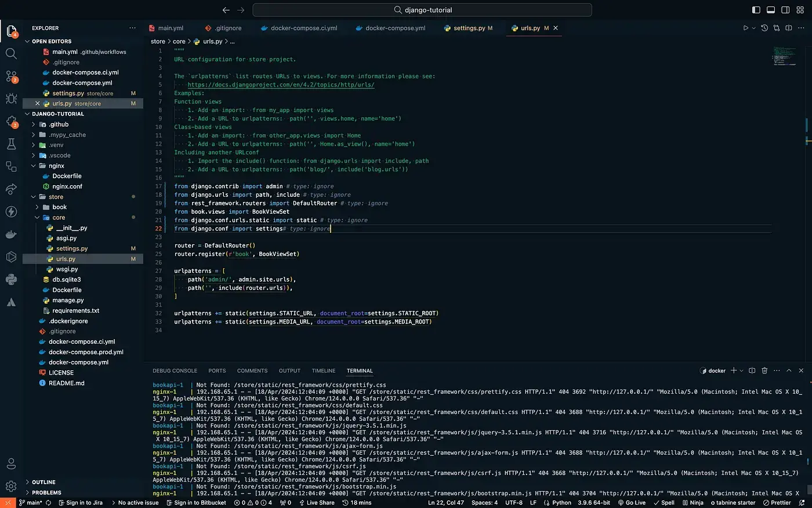Open the Docker whale icon in activity bar
This screenshot has width=812, height=508.
tap(11, 235)
